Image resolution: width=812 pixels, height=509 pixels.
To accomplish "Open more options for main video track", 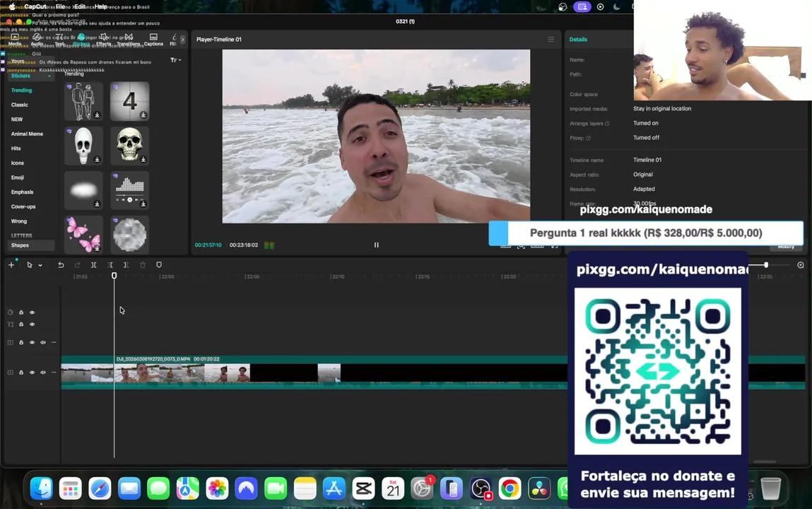I will click(54, 373).
